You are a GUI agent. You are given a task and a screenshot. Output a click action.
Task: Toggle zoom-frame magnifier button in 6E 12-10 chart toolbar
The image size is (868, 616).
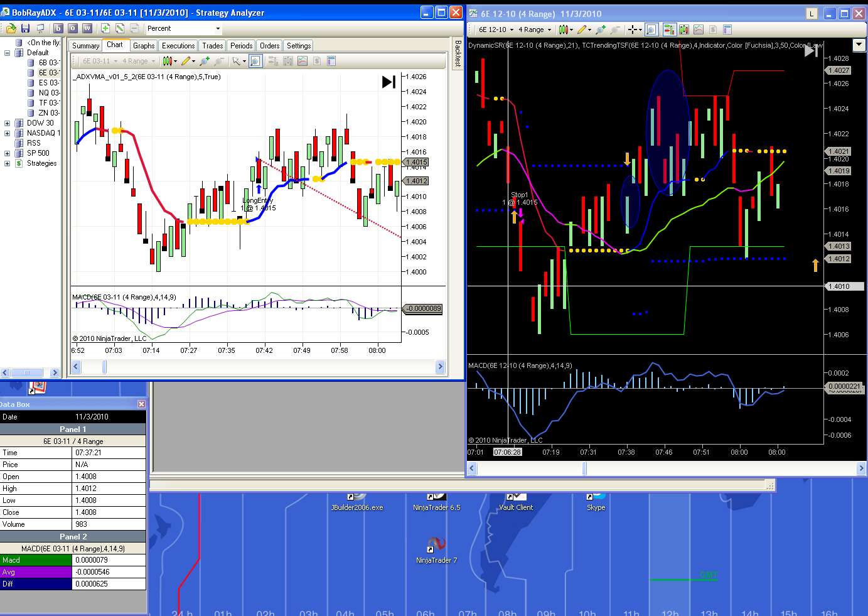tap(651, 30)
